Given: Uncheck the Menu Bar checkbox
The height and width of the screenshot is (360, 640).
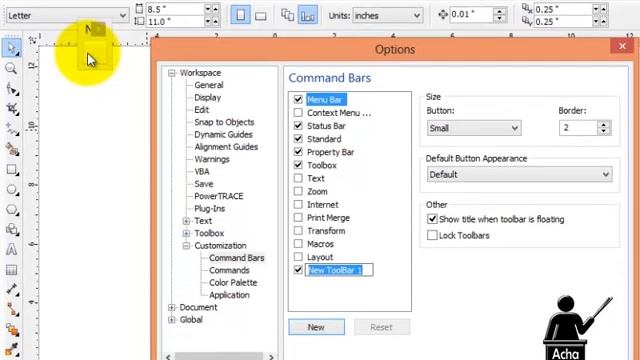Looking at the screenshot, I should [x=298, y=99].
